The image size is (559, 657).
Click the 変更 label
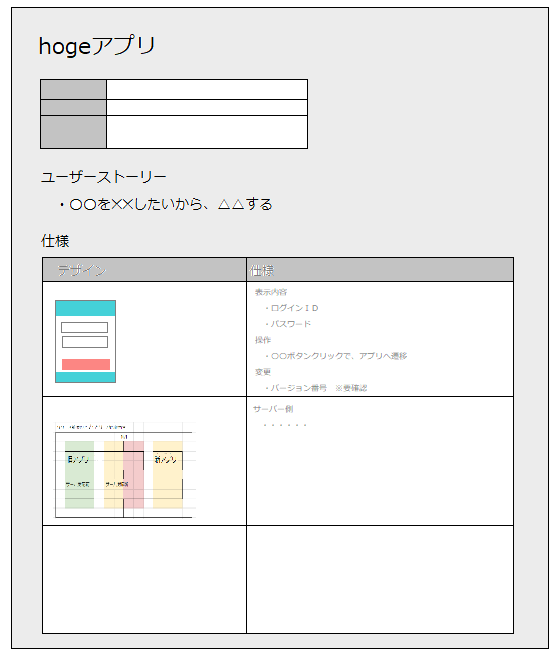click(x=263, y=372)
